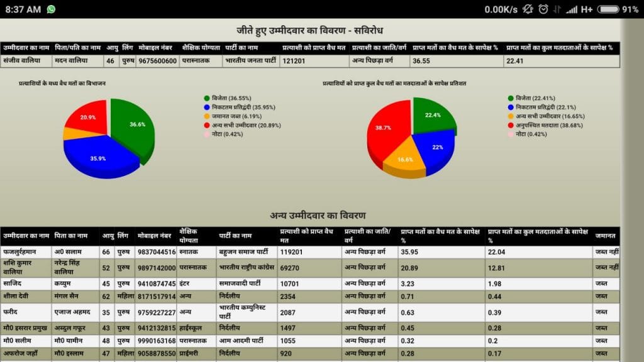Click red अनुपस्थित मतदाता (38.68%) legend marker

coord(511,125)
